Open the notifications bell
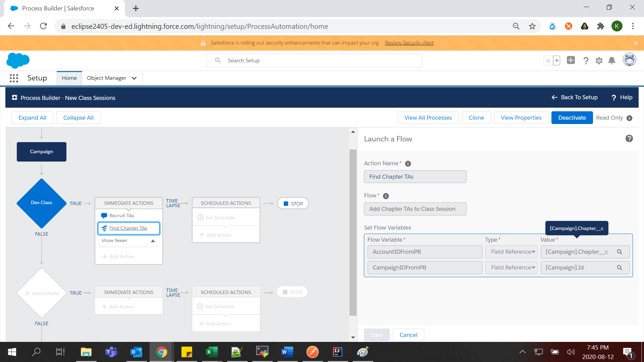644x362 pixels. click(x=612, y=61)
